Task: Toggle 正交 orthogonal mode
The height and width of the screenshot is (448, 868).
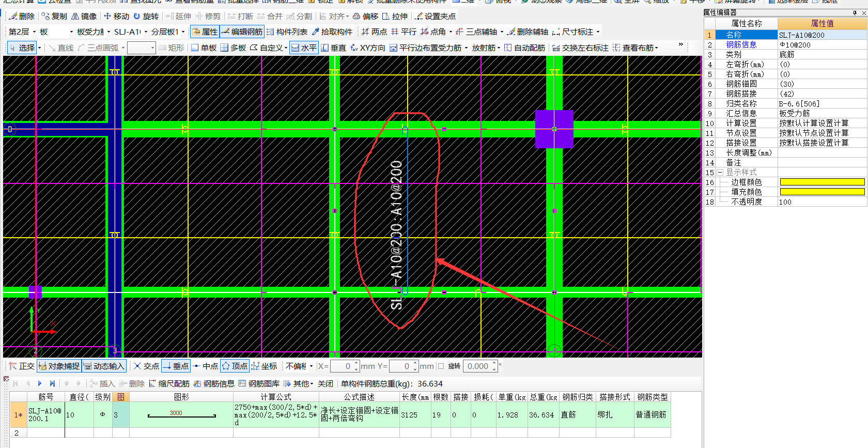Action: pyautogui.click(x=22, y=366)
